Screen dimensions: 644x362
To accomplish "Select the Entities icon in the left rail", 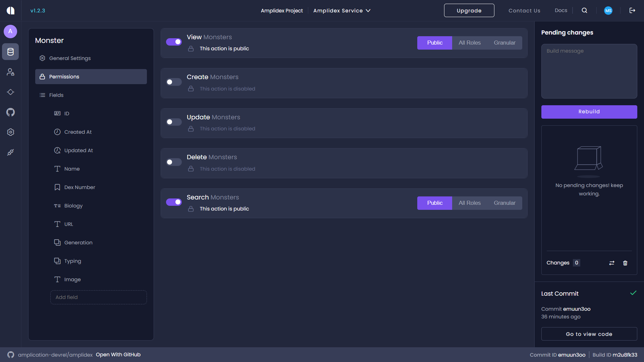I will tap(10, 52).
